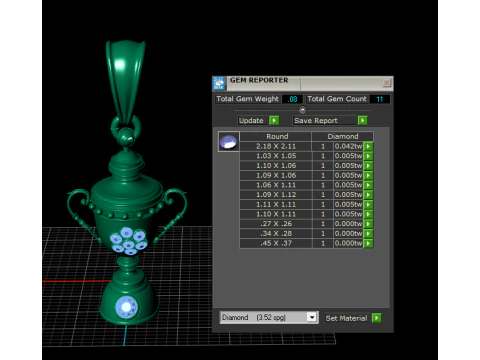
Task: Click the Total Gem Count label
Action: [x=337, y=99]
